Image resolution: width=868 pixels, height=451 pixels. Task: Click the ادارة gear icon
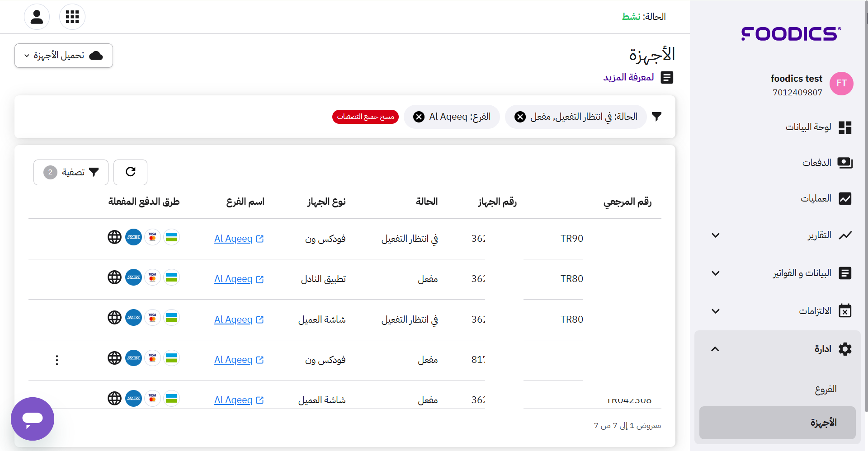pyautogui.click(x=845, y=349)
